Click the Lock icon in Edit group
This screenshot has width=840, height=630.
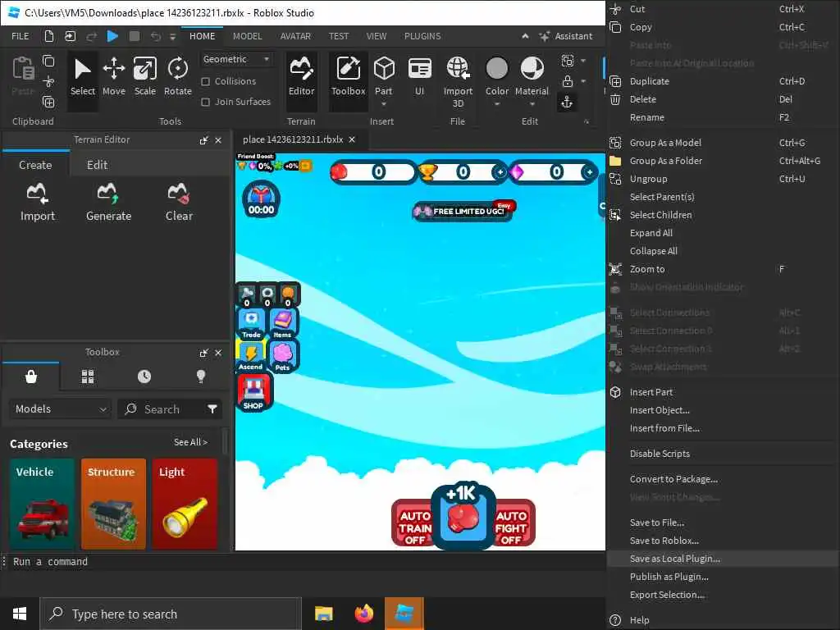coord(568,81)
